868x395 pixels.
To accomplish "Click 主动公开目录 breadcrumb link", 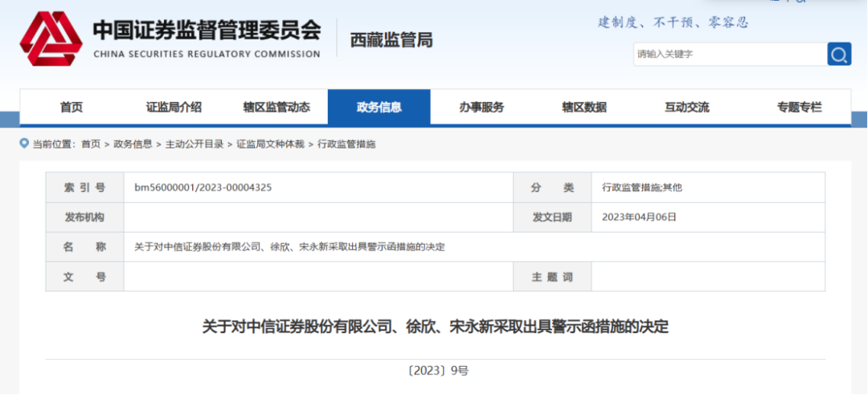I will pos(194,145).
